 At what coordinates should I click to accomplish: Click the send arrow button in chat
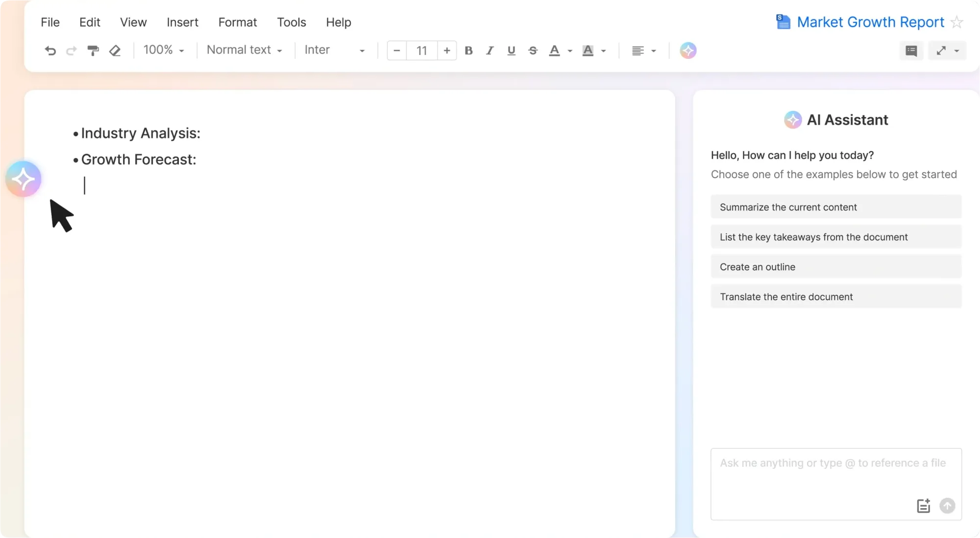[947, 506]
